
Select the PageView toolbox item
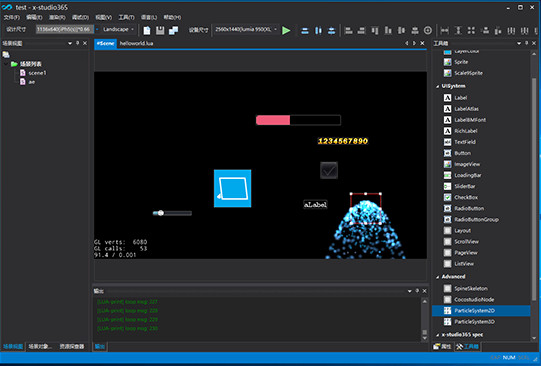pos(466,252)
